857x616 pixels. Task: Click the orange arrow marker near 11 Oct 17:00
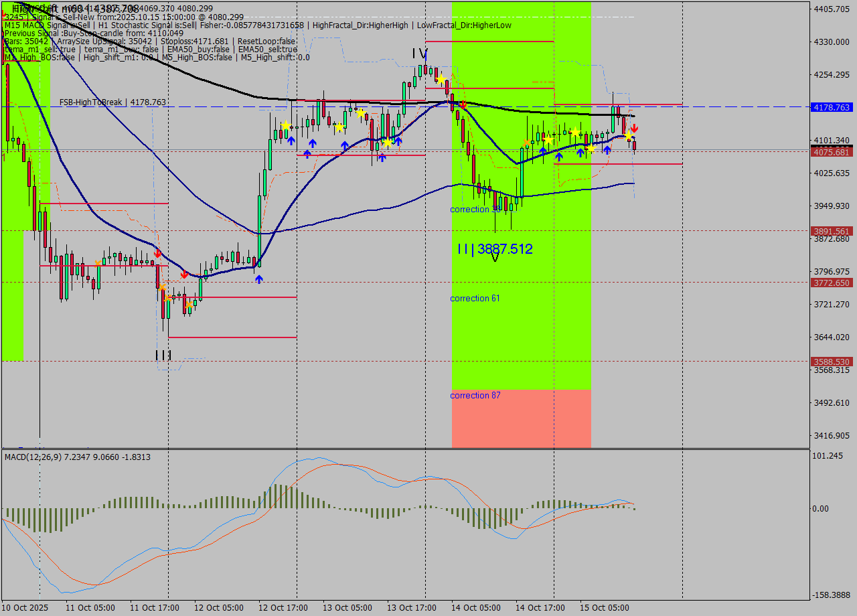163,288
